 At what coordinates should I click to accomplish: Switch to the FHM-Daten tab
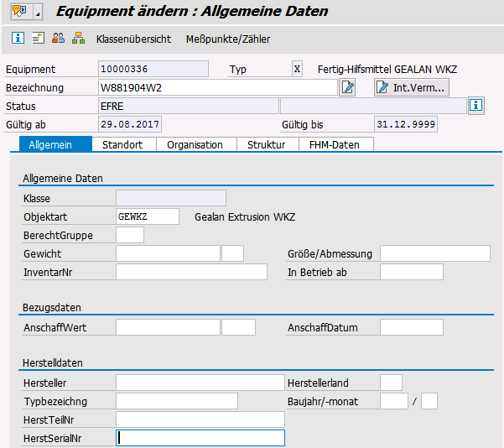pyautogui.click(x=335, y=144)
